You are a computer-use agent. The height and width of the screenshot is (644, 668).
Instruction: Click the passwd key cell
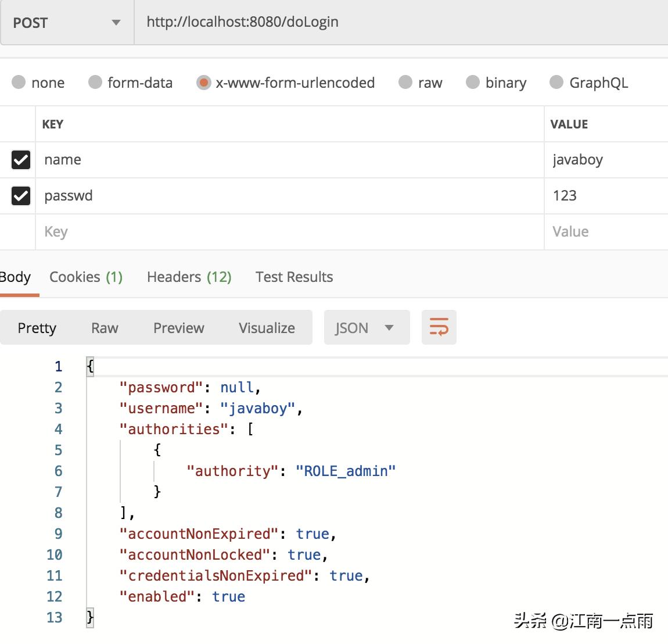[290, 196]
